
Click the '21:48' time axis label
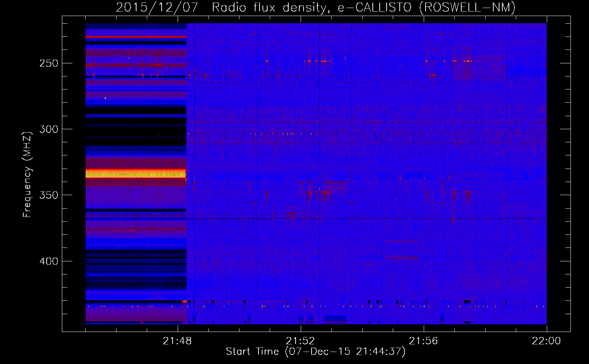point(177,341)
